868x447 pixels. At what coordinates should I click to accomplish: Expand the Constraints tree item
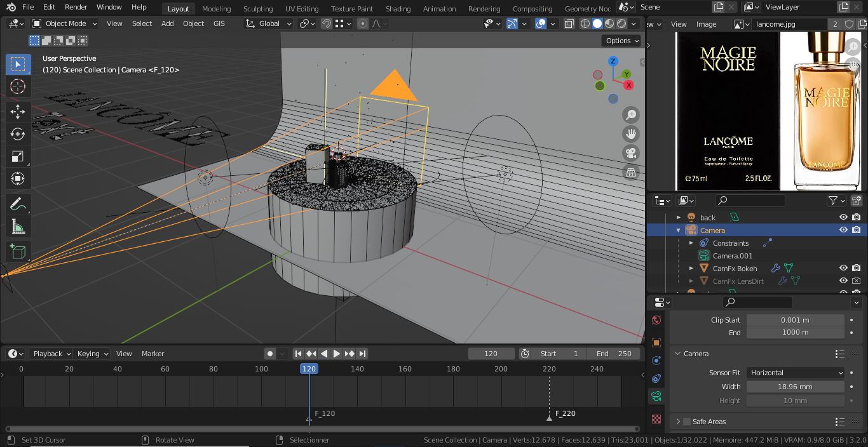click(x=691, y=243)
